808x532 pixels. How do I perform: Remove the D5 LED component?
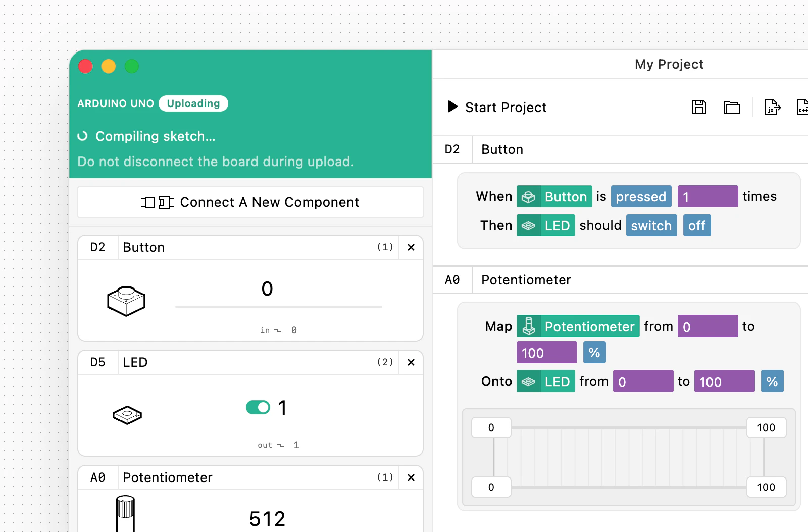point(411,362)
